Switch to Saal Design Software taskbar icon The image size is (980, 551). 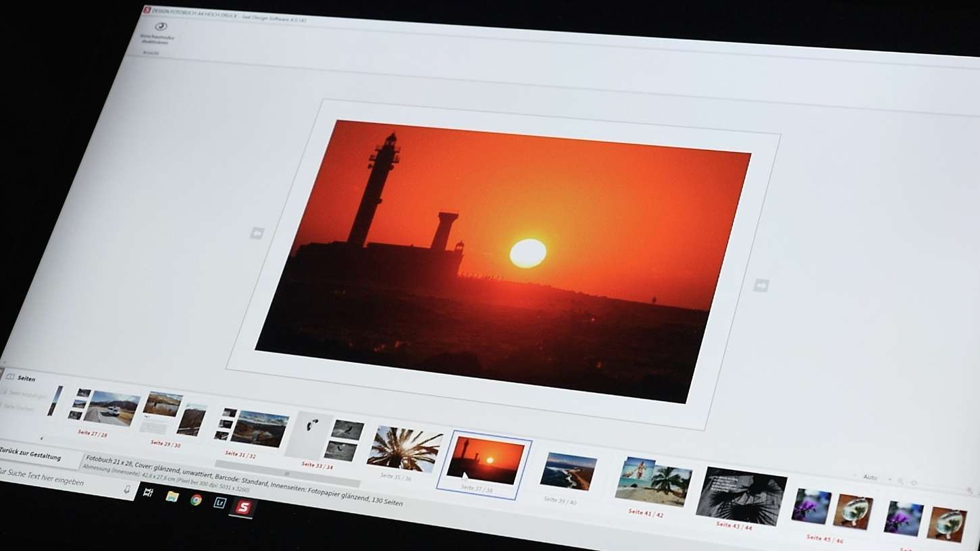point(243,506)
